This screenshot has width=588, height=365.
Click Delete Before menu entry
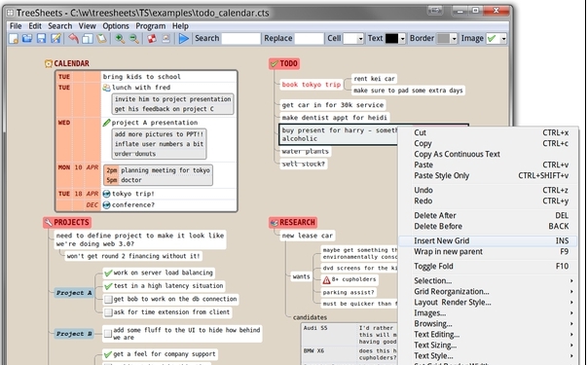pyautogui.click(x=488, y=227)
